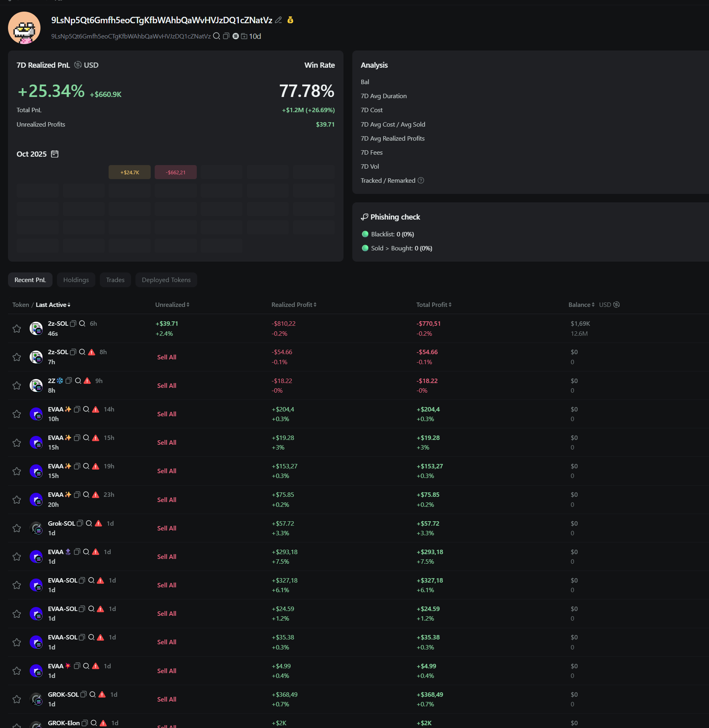Select the +$24.7K calendar day cell
Image resolution: width=709 pixels, height=728 pixels.
tap(129, 172)
